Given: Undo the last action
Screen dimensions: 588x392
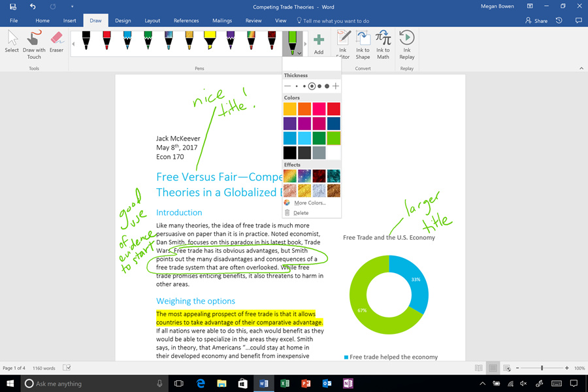Looking at the screenshot, I should point(33,7).
